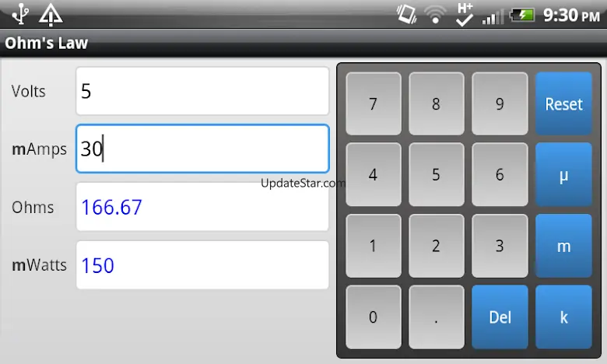The width and height of the screenshot is (607, 364).
Task: Tap the decimal point key
Action: 437,317
